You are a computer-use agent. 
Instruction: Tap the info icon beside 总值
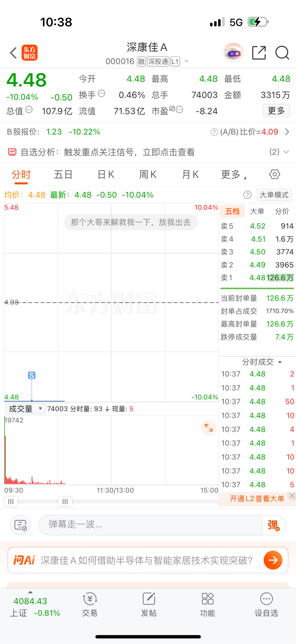(x=29, y=110)
